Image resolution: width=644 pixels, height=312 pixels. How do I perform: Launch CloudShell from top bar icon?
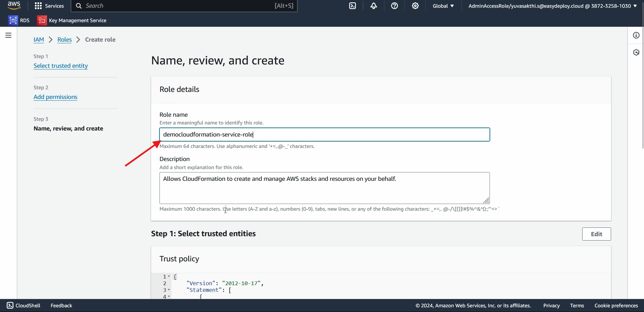(353, 6)
